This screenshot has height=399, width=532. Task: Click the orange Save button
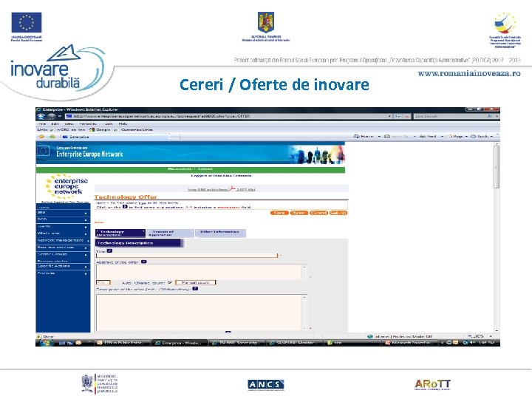(x=279, y=213)
